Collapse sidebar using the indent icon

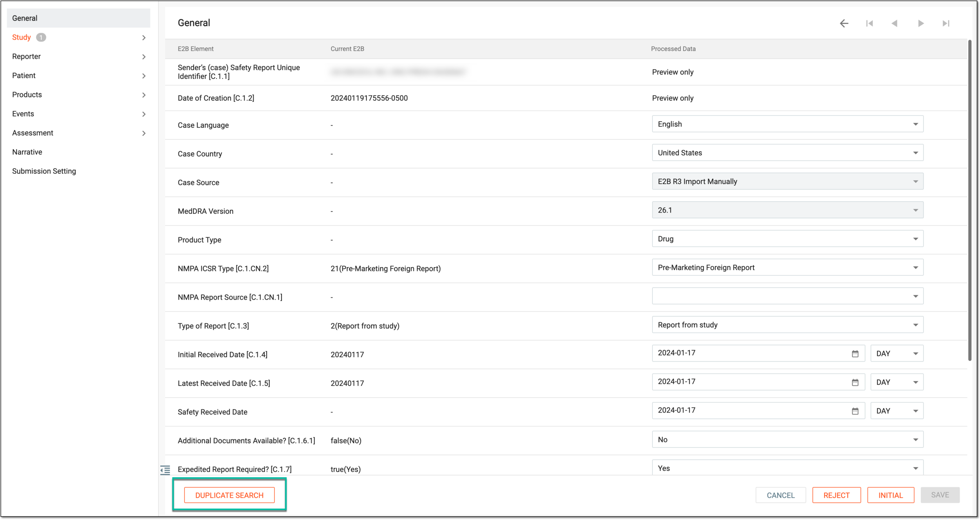tap(165, 469)
